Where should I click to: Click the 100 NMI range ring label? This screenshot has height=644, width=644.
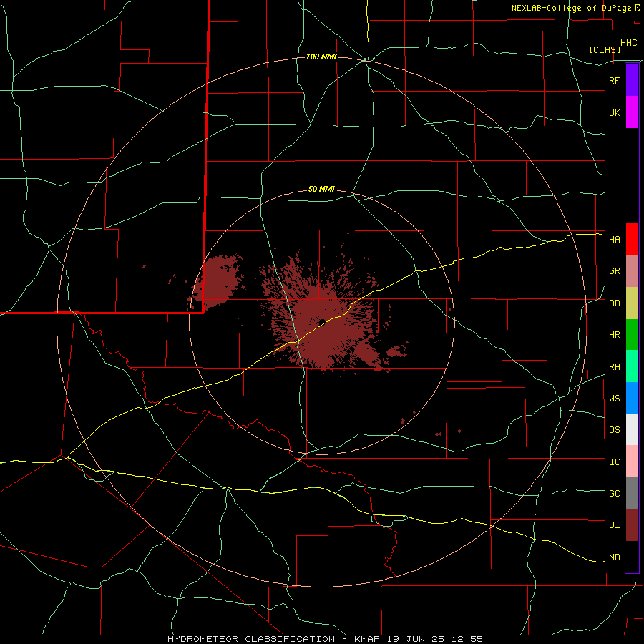(321, 57)
